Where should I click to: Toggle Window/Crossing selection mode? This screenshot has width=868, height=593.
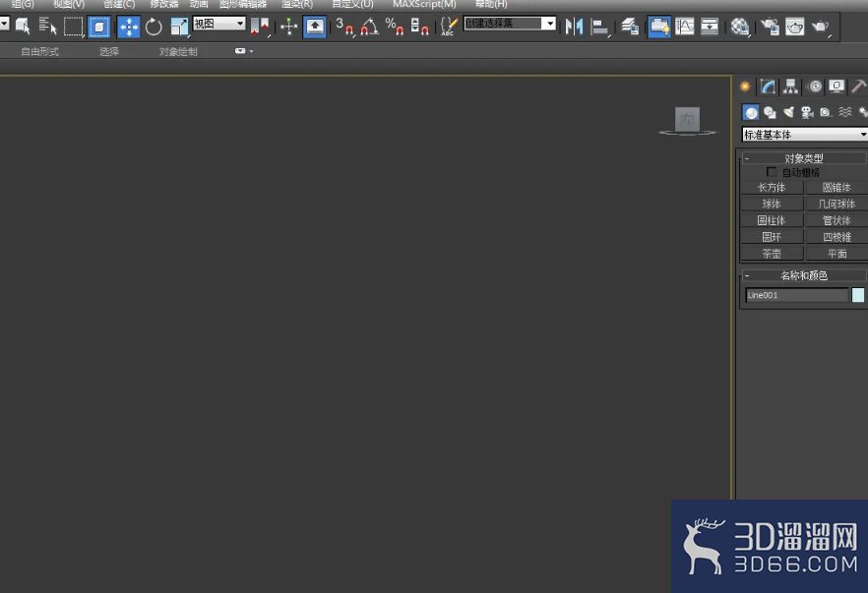99,27
